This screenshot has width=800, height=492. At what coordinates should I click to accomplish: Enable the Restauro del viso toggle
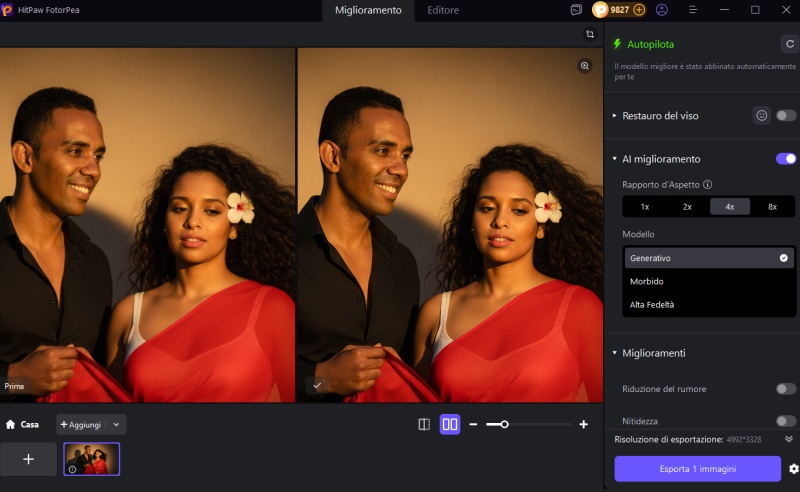(786, 116)
